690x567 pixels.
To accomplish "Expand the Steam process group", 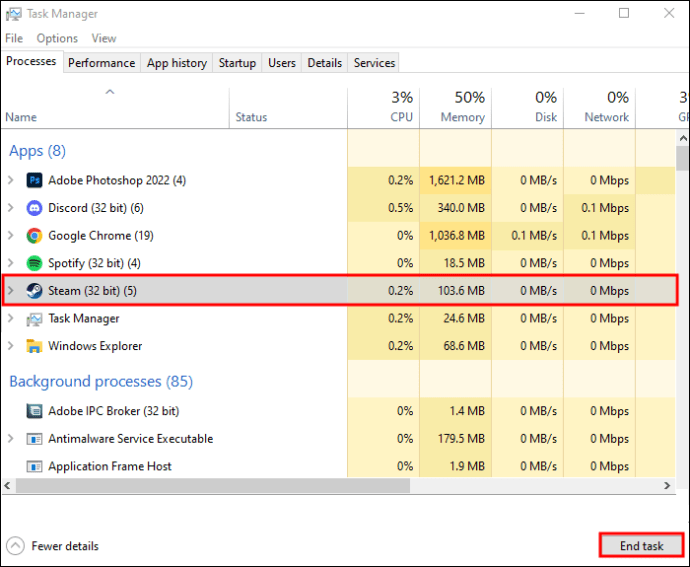I will tap(11, 291).
